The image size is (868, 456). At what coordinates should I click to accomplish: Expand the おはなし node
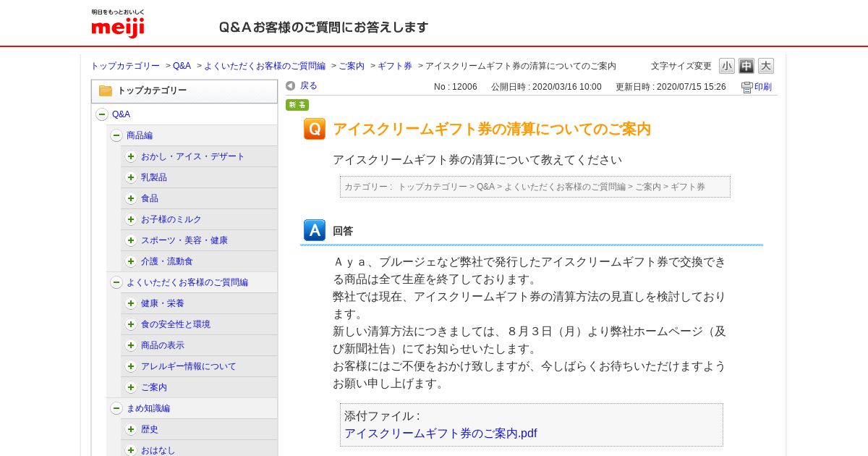tap(131, 450)
